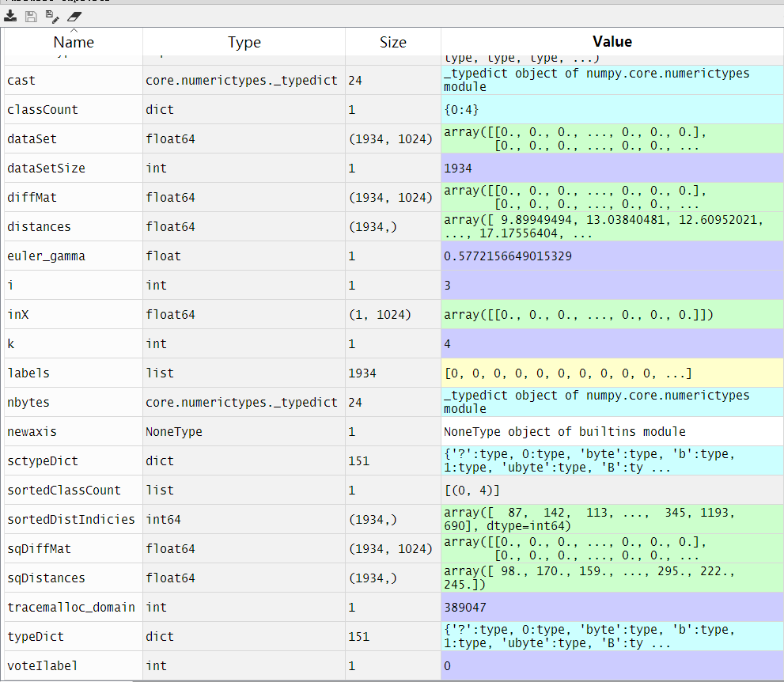Open the dataSet array value cell
Screen dimensions: 784x682
click(612, 139)
